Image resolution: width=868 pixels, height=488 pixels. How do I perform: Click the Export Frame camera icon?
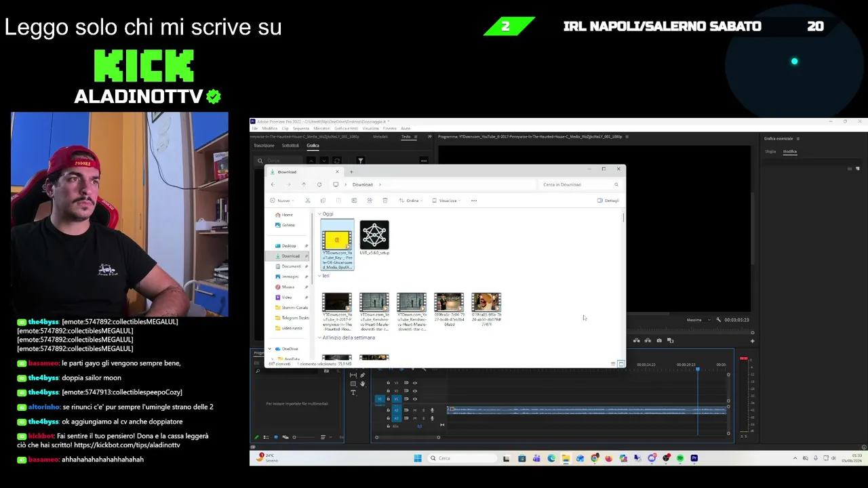(x=659, y=340)
